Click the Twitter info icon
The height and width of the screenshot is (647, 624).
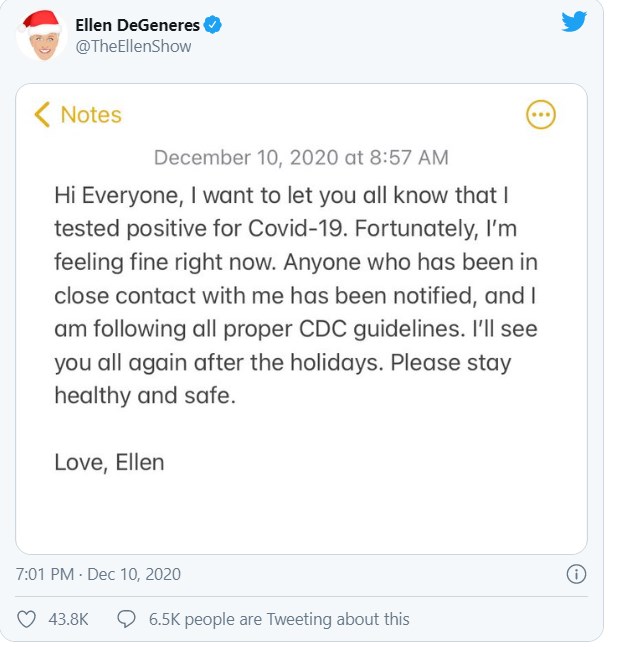click(576, 574)
